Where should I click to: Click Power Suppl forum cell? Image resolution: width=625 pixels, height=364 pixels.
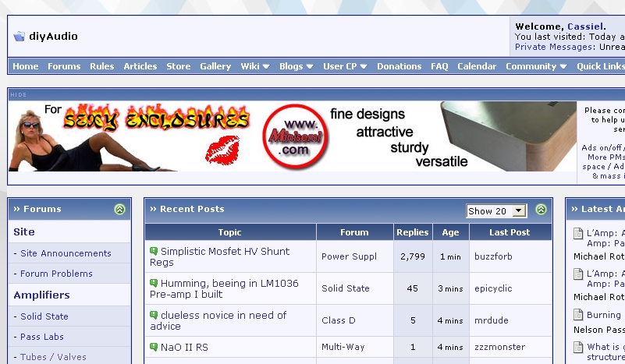point(349,256)
